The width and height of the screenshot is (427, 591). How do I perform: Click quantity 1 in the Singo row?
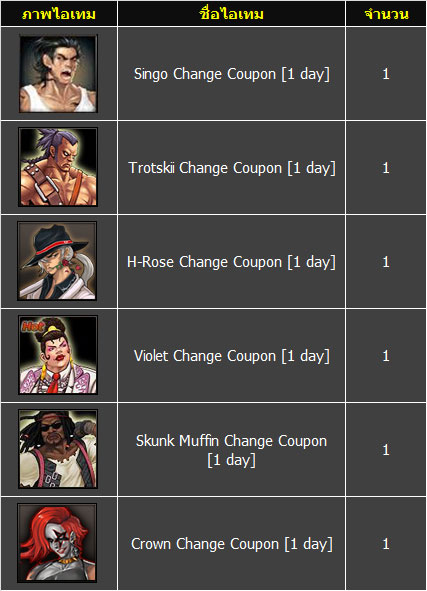(386, 74)
